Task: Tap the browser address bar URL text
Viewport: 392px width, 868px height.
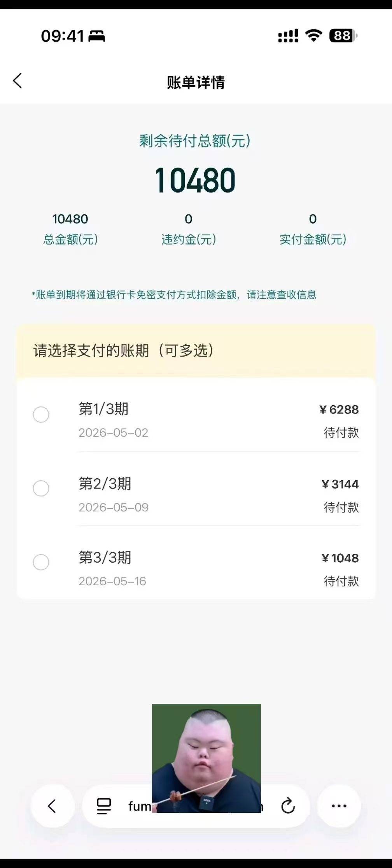Action: coord(140,806)
